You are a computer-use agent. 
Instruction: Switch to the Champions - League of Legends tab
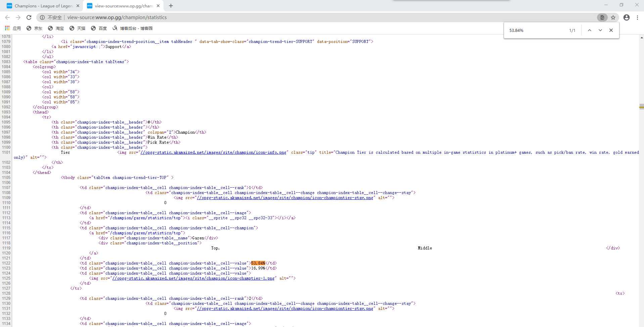[x=43, y=6]
